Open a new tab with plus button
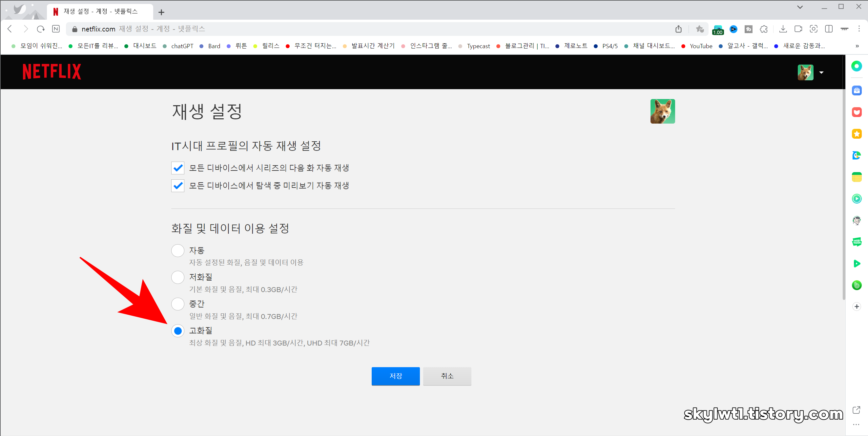 (161, 12)
